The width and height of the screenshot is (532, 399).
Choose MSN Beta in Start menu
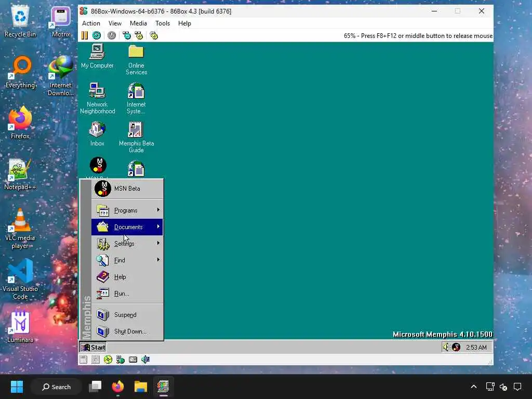(x=127, y=189)
